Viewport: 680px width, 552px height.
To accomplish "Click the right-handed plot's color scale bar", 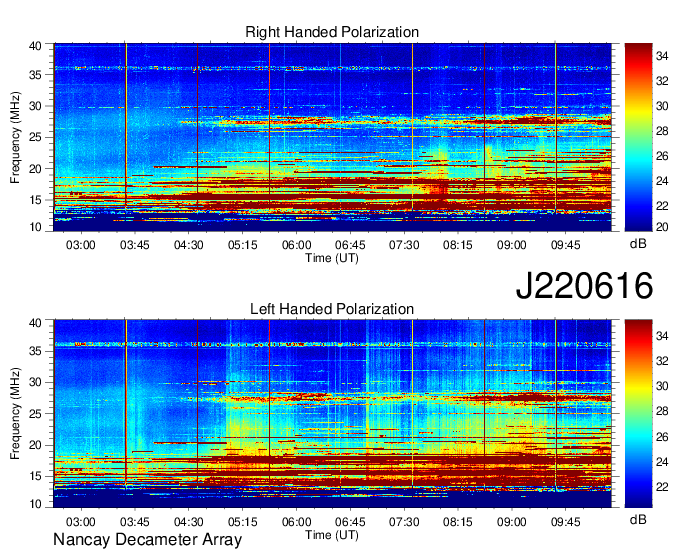I will point(638,137).
